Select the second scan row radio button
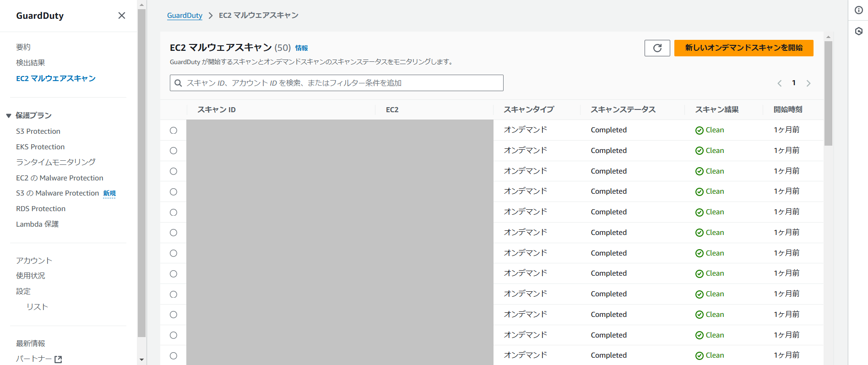The height and width of the screenshot is (365, 868). tap(174, 151)
